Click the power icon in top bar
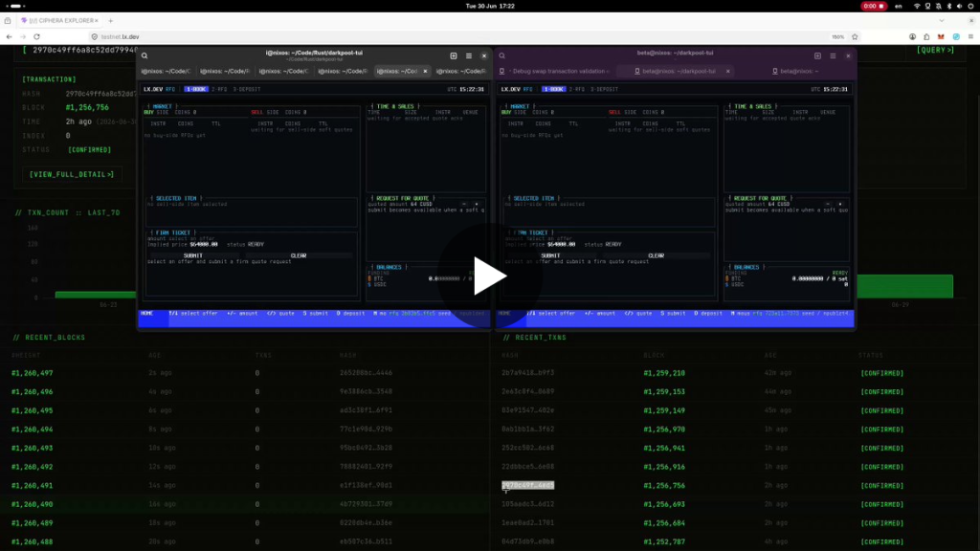 [970, 7]
